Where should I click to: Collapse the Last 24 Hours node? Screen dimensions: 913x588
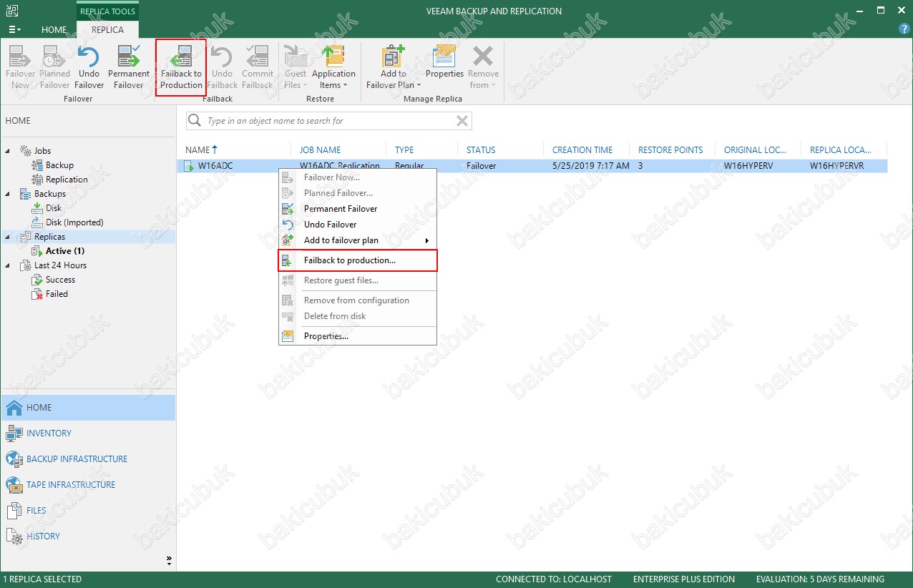click(x=9, y=265)
